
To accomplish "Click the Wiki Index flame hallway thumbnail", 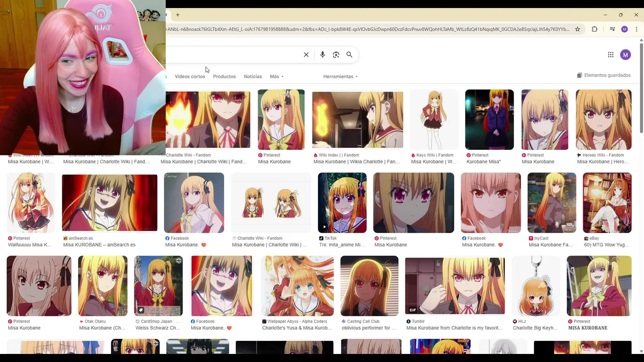I will [358, 120].
